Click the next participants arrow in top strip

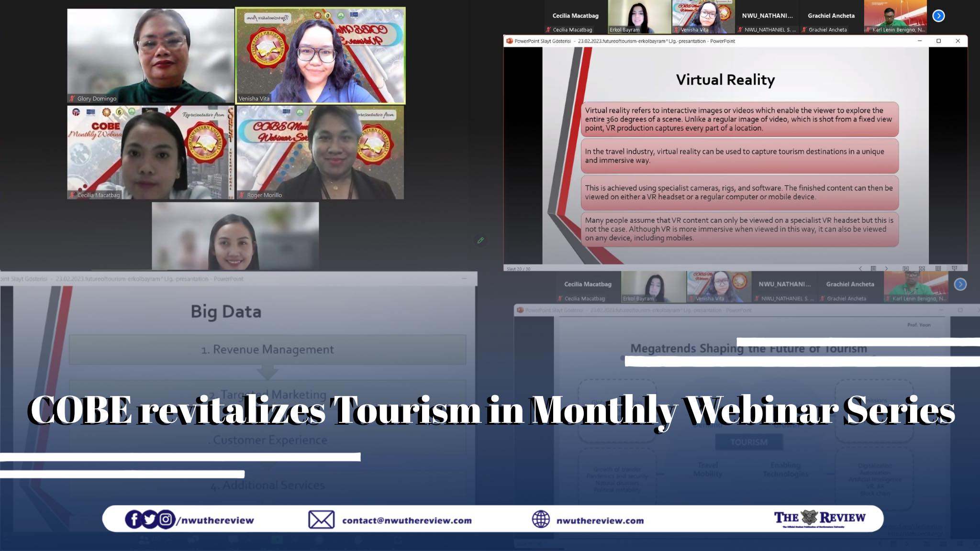(938, 16)
